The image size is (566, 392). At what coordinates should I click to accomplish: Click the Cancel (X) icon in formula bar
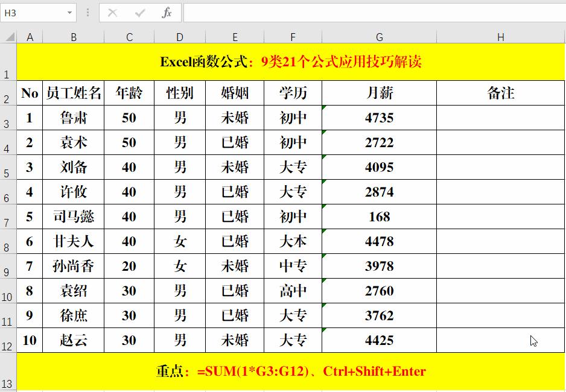click(x=112, y=12)
